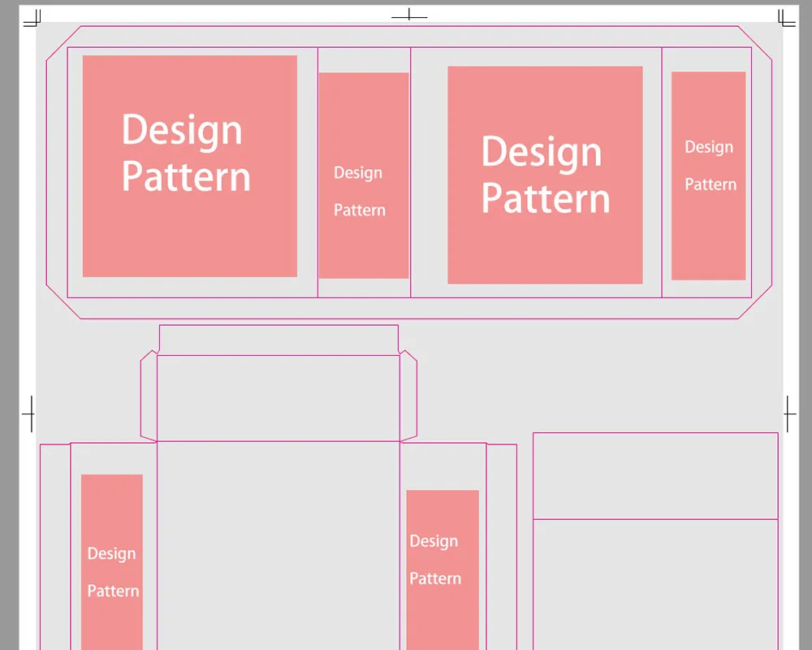The height and width of the screenshot is (650, 812).
Task: Select pink Design Pattern strip right of the empty center panel
Action: [x=443, y=570]
